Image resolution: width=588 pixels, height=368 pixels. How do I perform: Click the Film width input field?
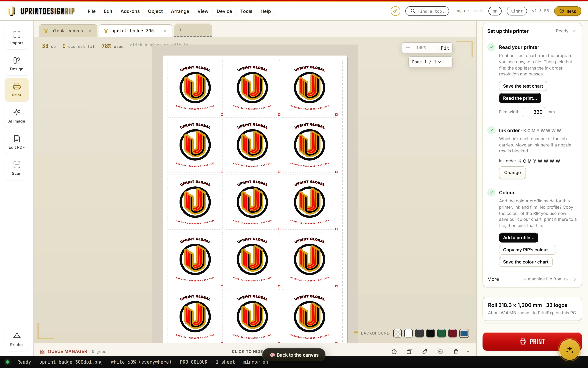[534, 112]
